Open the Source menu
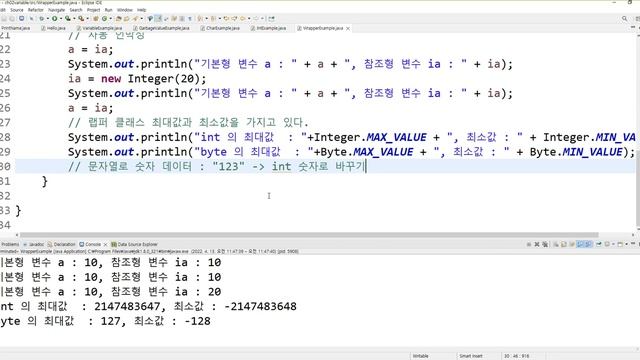This screenshot has width=640, height=360. click(x=17, y=10)
